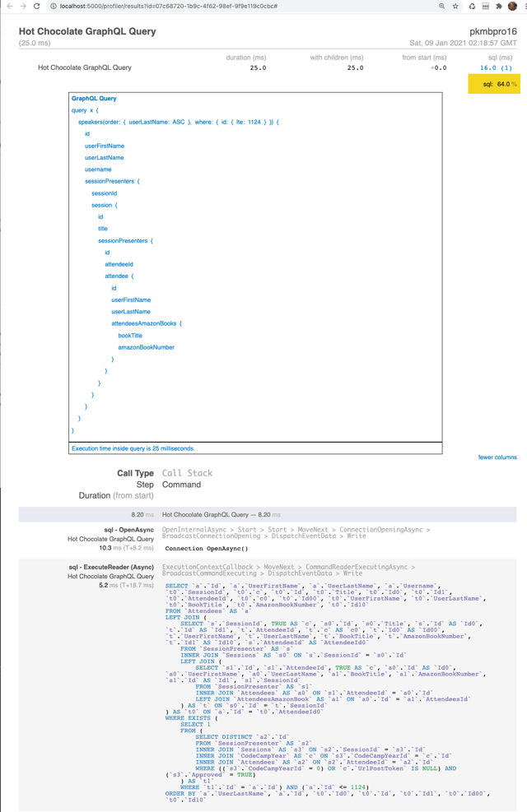Open the Extensions puzzle piece menu
The image size is (527, 812).
tap(498, 6)
